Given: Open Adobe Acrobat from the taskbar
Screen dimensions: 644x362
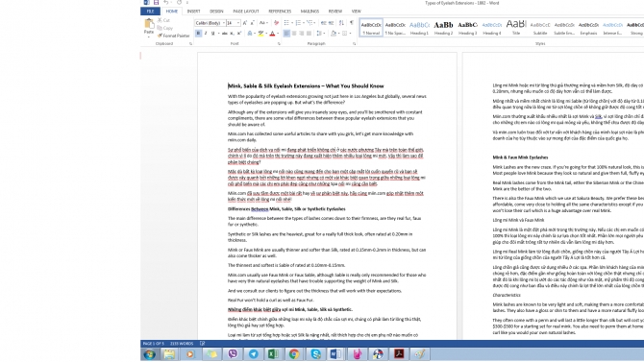Looking at the screenshot, I should coord(398,353).
